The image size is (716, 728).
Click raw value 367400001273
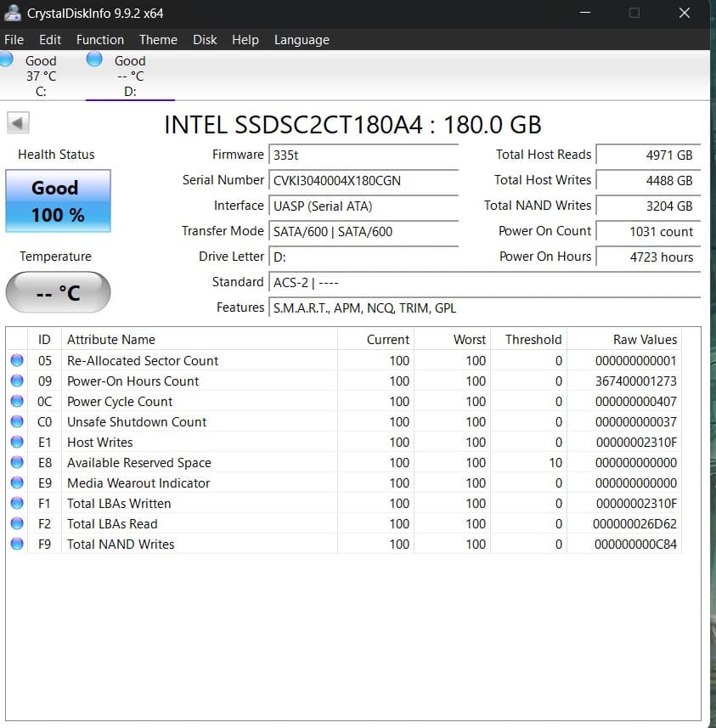tap(635, 381)
